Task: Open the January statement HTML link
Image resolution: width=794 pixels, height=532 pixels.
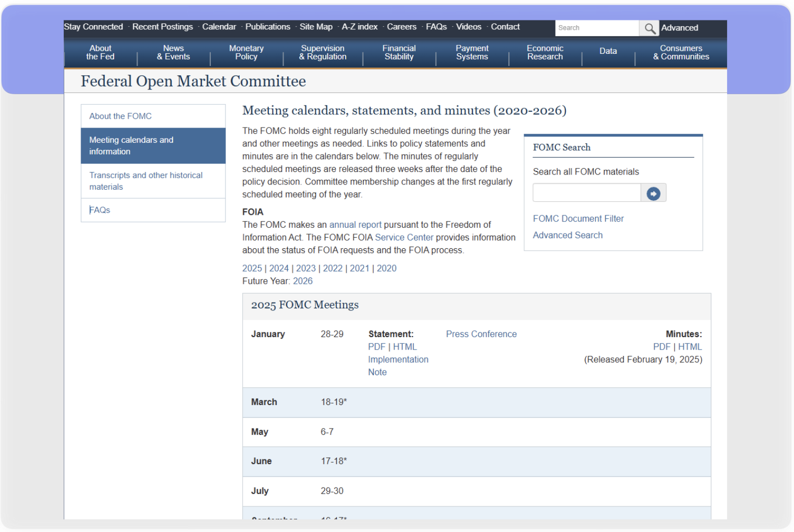Action: 405,347
